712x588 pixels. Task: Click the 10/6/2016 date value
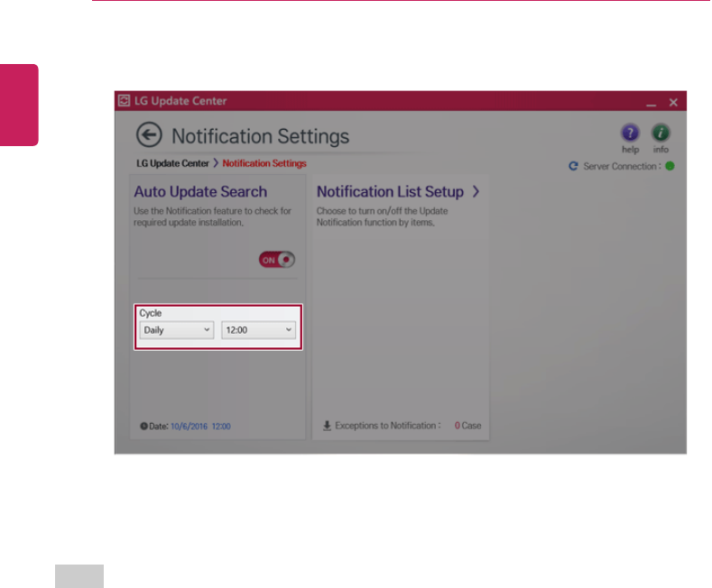[189, 426]
